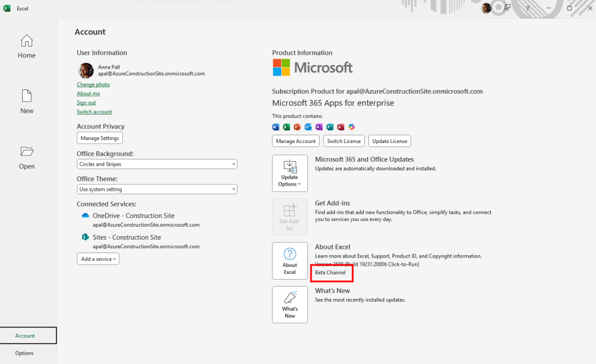Open Options in the sidebar
This screenshot has height=364, width=596.
[24, 353]
